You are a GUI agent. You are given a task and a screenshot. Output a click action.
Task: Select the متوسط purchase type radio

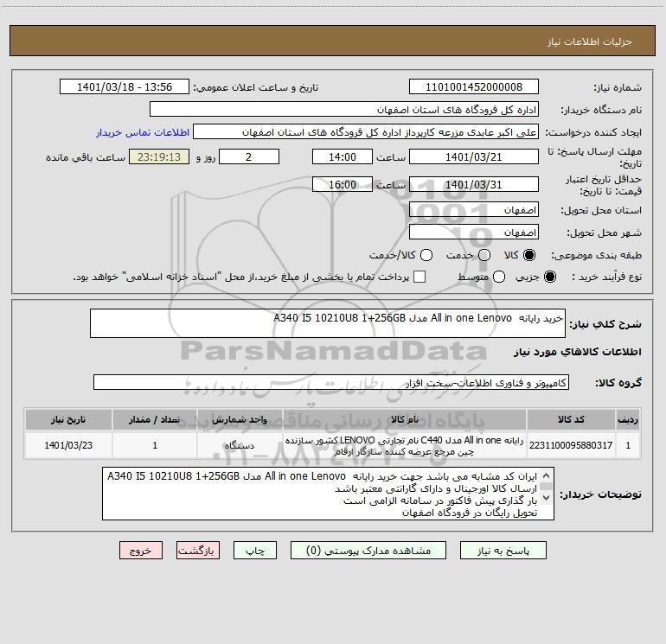click(499, 277)
